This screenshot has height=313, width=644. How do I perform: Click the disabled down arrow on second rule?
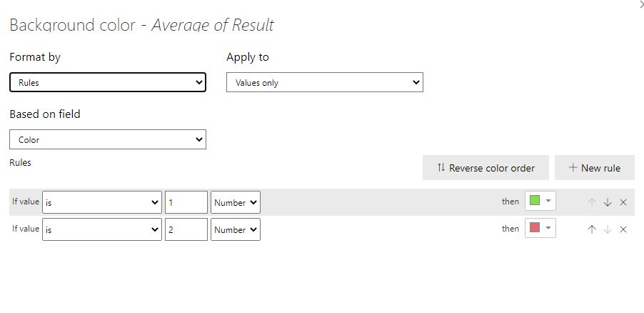click(608, 229)
